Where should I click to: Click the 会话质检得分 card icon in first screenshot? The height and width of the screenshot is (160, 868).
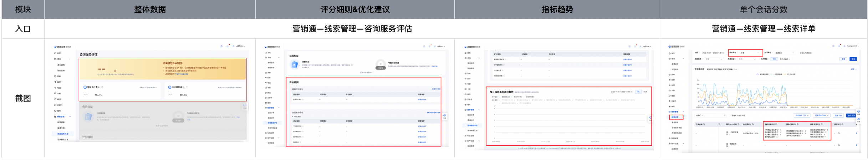[x=170, y=87]
